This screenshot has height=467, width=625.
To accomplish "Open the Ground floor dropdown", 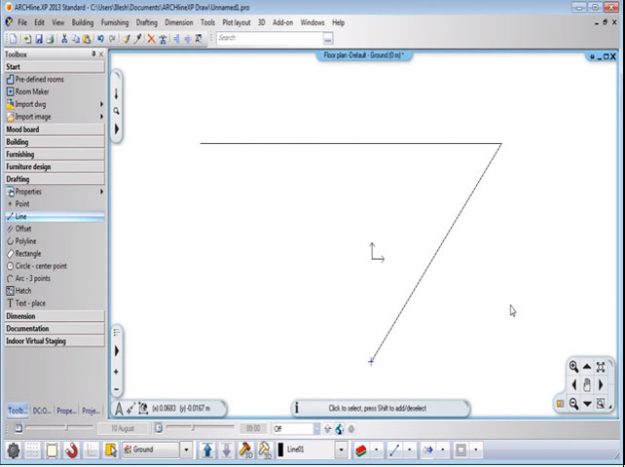I will 186,450.
